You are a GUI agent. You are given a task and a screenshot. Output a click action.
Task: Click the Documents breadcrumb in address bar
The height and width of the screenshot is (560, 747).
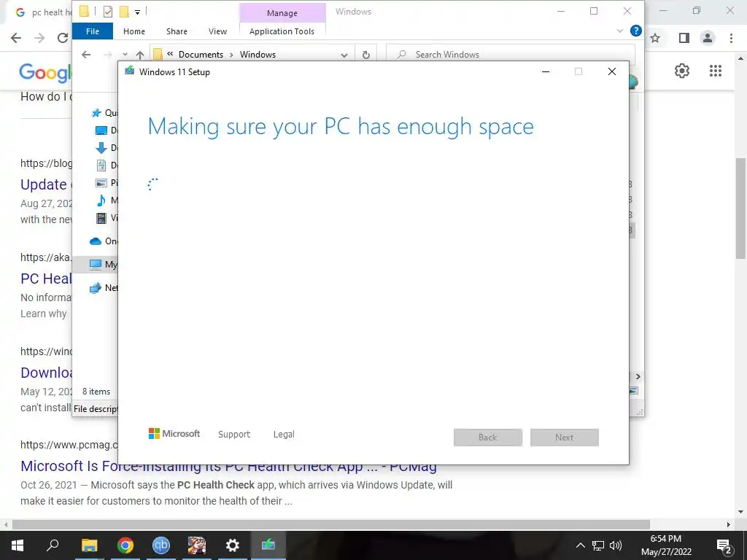click(201, 55)
